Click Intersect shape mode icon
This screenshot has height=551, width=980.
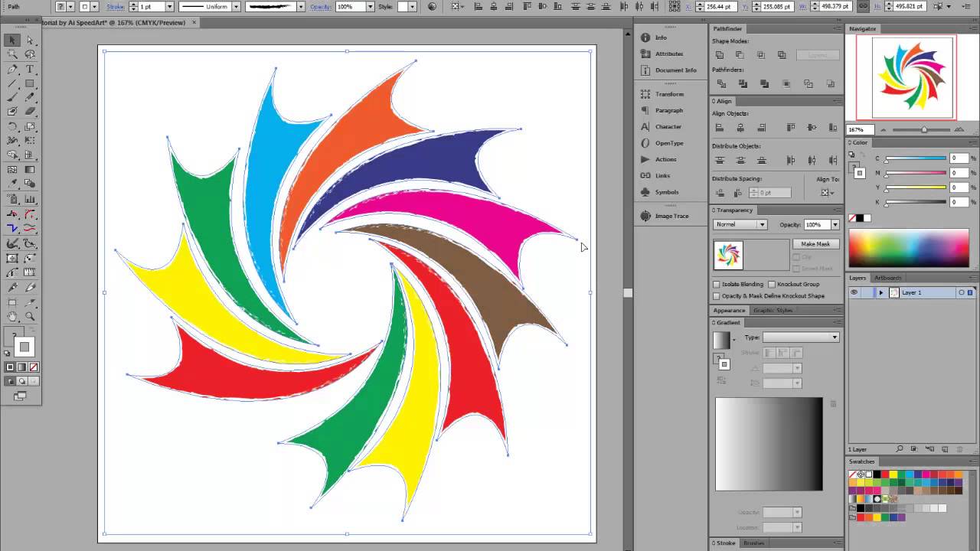(760, 55)
